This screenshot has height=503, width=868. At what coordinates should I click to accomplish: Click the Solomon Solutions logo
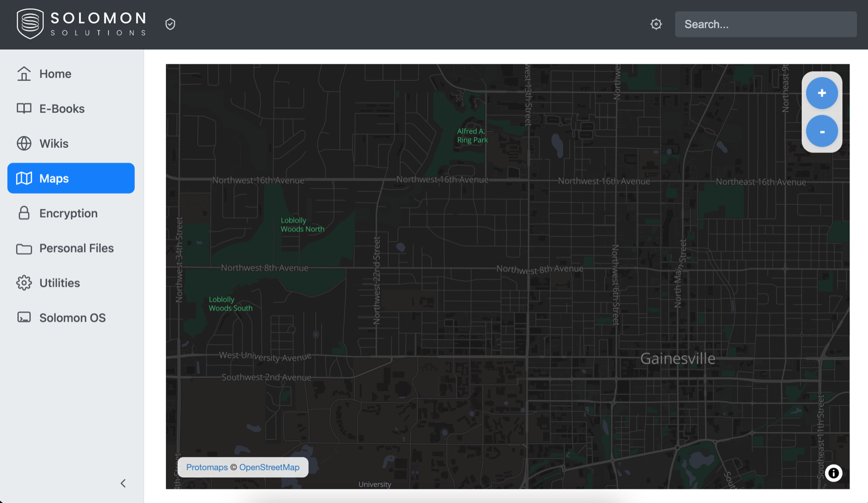(81, 24)
